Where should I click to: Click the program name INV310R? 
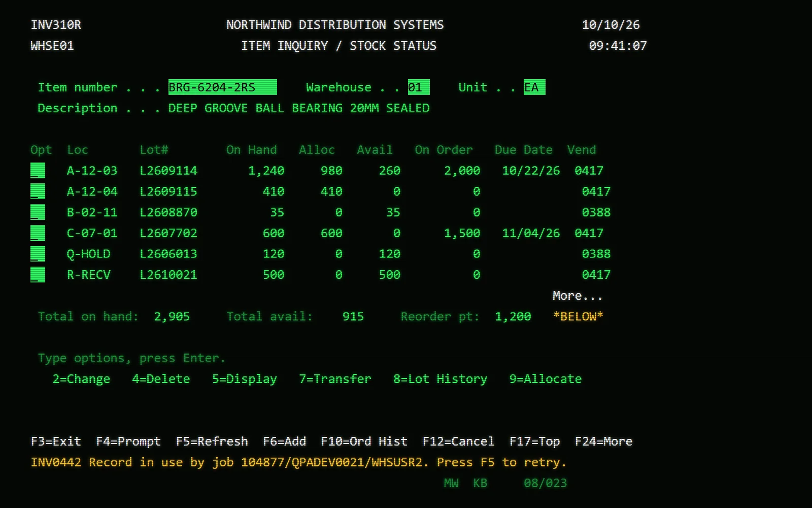pos(56,25)
